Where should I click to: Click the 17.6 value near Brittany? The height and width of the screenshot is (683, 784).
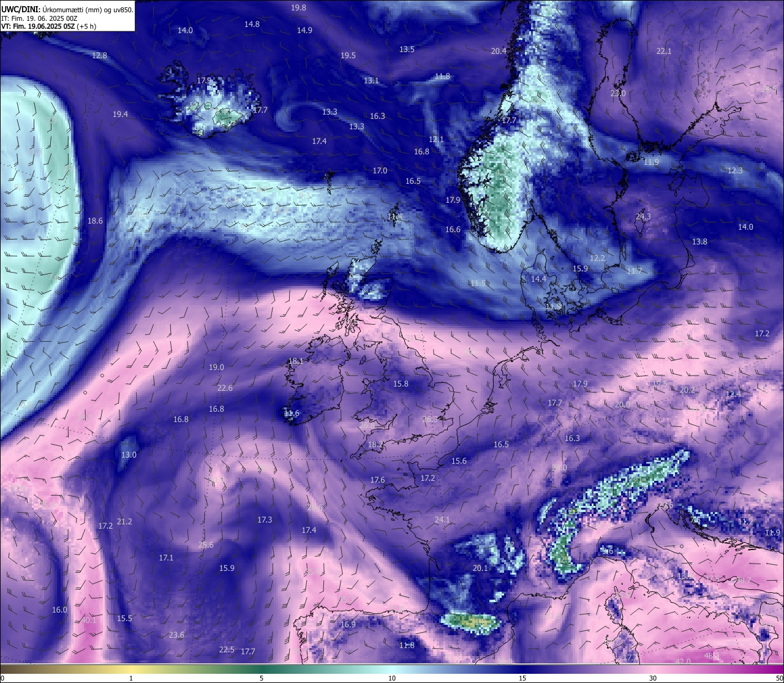click(377, 480)
